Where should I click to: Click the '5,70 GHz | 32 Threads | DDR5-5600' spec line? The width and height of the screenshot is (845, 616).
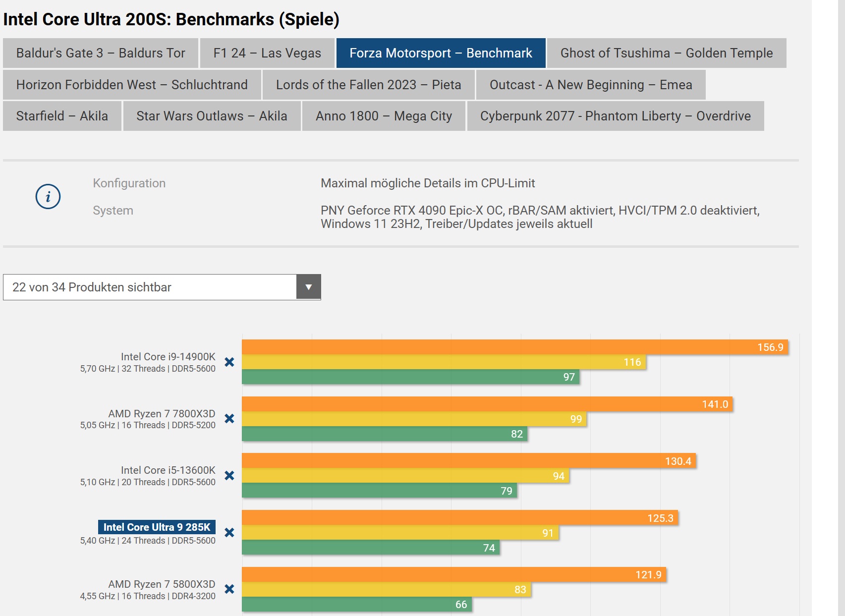(x=148, y=369)
